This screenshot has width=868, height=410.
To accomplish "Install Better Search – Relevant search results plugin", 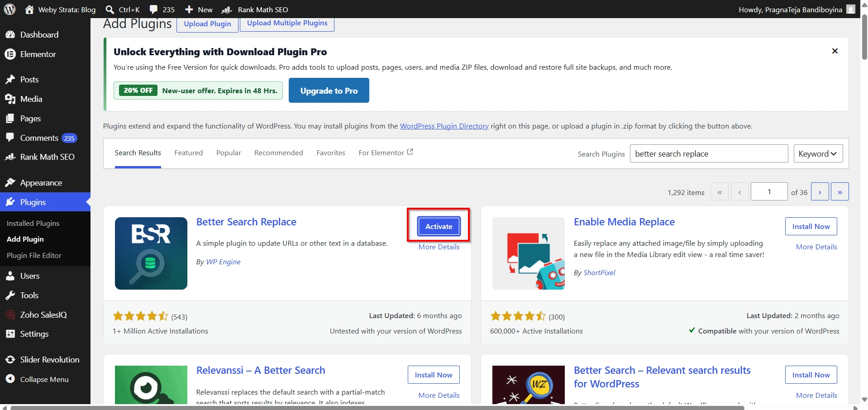I will tap(811, 375).
